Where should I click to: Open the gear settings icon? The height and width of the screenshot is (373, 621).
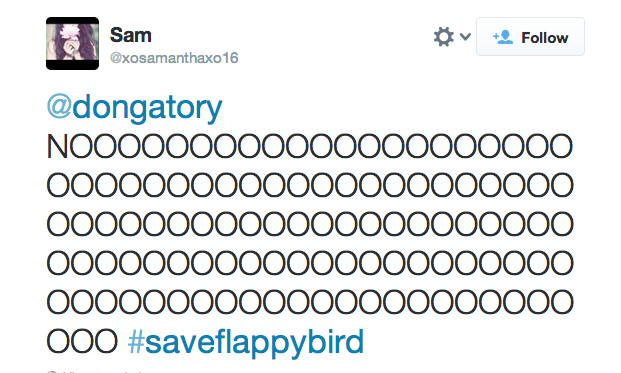click(x=444, y=37)
